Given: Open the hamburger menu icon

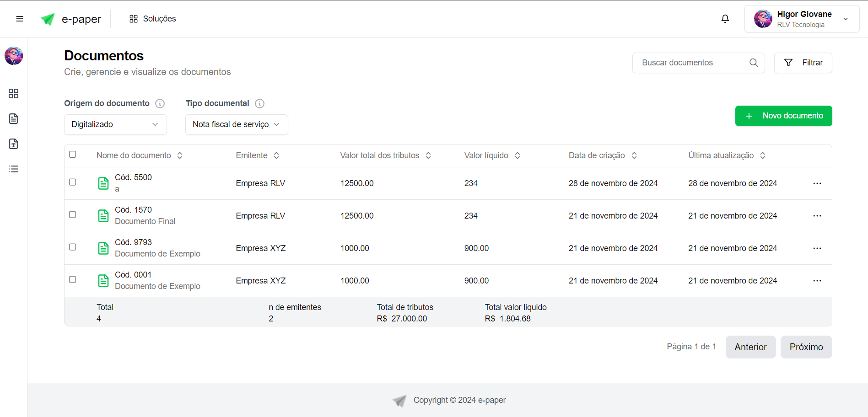Looking at the screenshot, I should coord(20,19).
